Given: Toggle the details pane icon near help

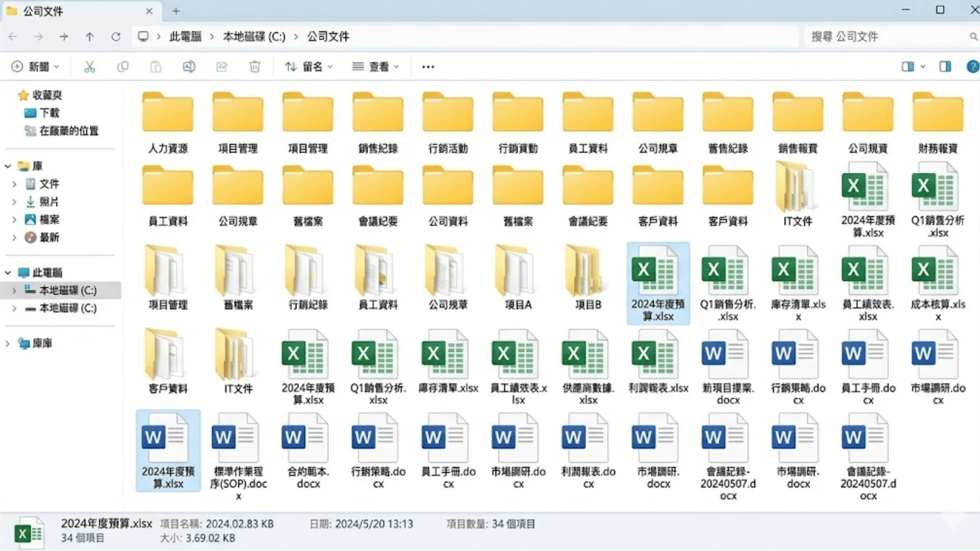Looking at the screenshot, I should coord(945,66).
